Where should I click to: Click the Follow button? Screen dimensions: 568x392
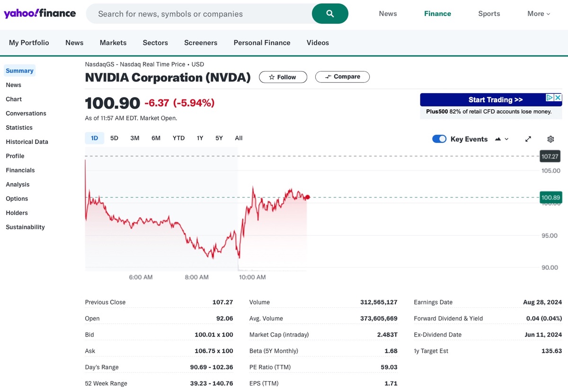pos(283,77)
